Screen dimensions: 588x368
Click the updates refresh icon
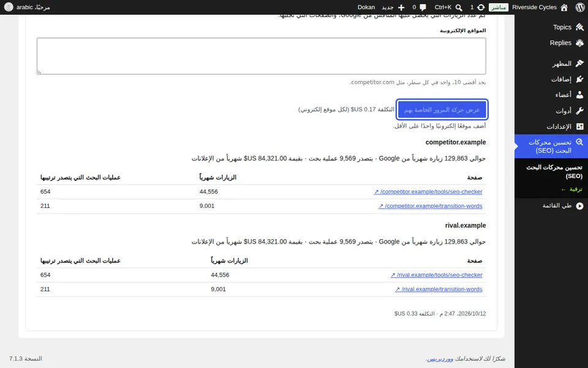pyautogui.click(x=481, y=7)
